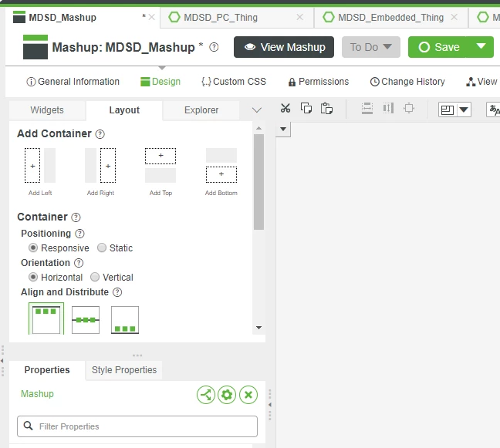Close the MDSD_Embedded_Thing tab
Viewport: 500px width, 448px height.
(454, 17)
